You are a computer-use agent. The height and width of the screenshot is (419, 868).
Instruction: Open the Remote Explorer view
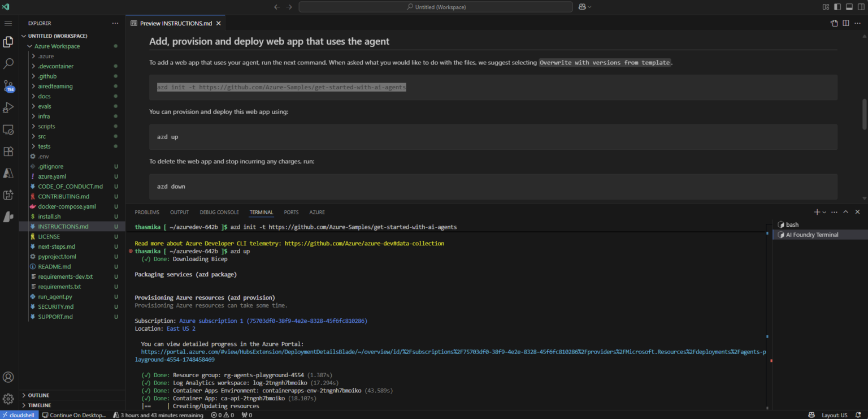(8, 129)
